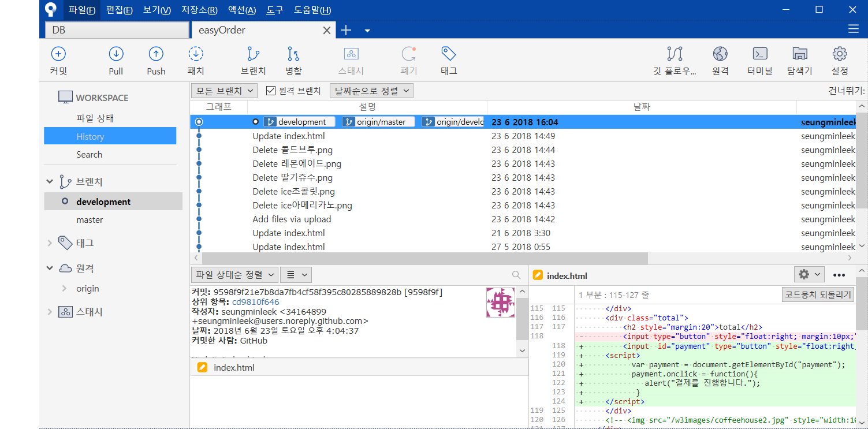Select the commit Delete 콜드브루.png

523,150
